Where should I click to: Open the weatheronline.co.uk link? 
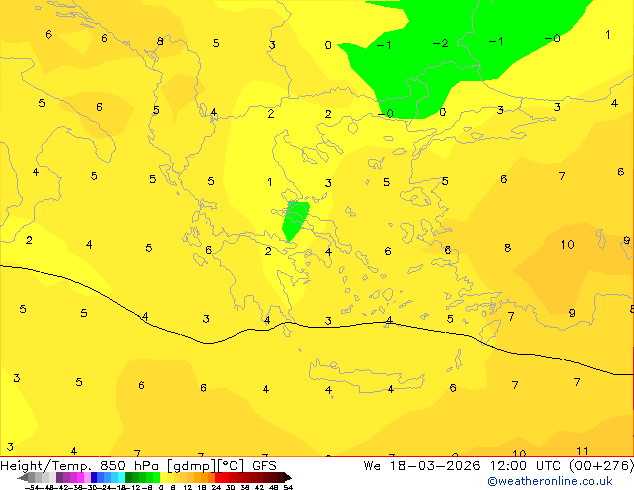pos(550,481)
